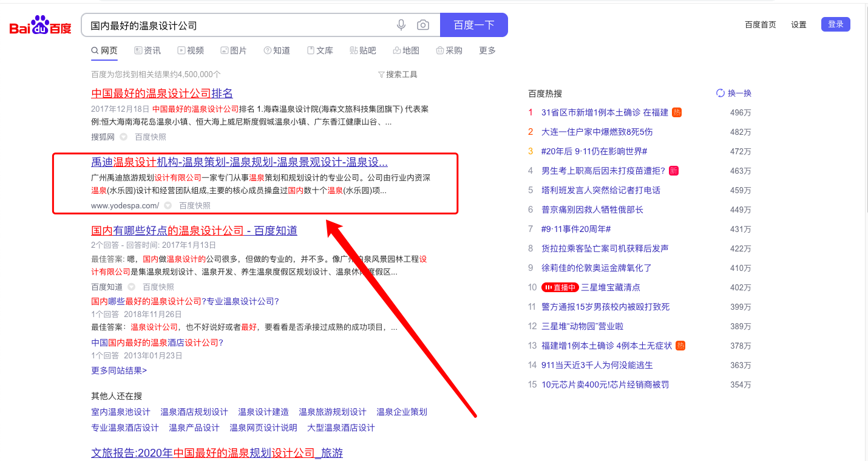Click related search 温泉产品设计
Viewport: 868px width, 461px height.
194,428
